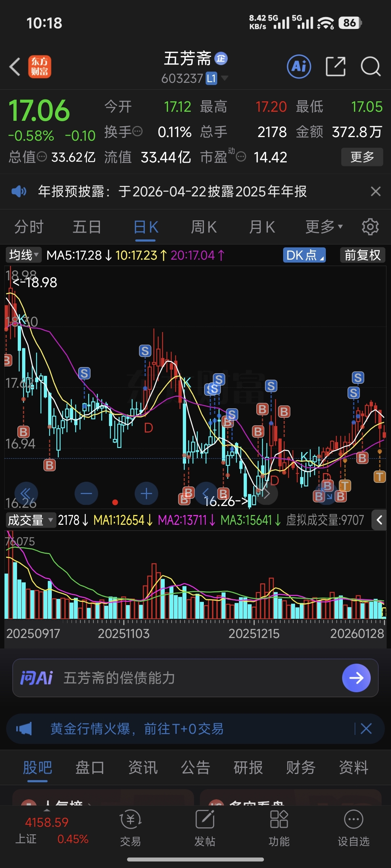Tap the announcement speaker icon
The image size is (391, 868).
tap(19, 191)
